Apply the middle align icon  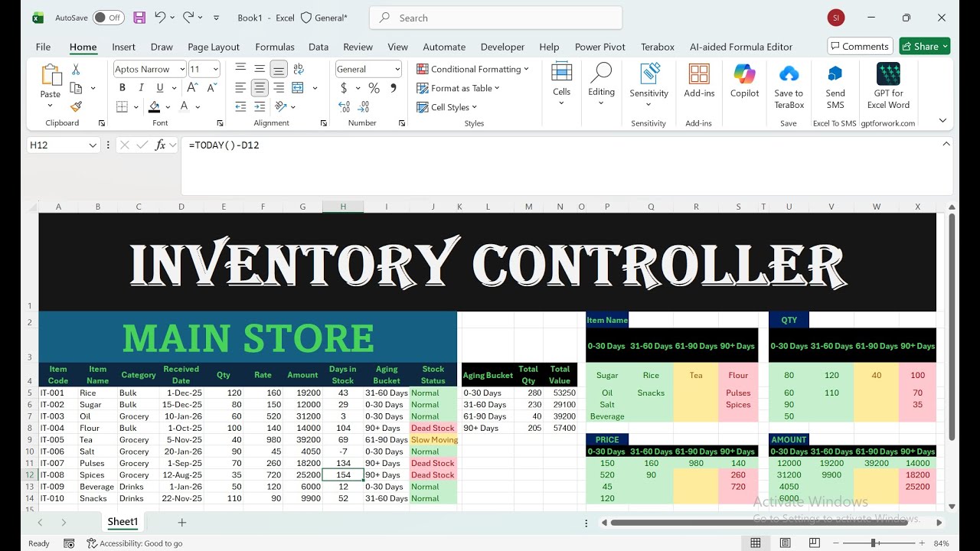[x=260, y=69]
